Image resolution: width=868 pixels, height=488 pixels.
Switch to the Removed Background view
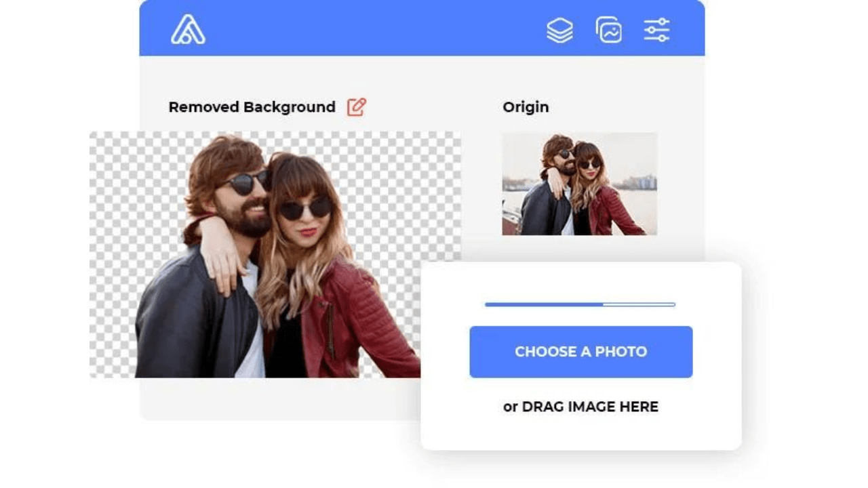point(252,106)
